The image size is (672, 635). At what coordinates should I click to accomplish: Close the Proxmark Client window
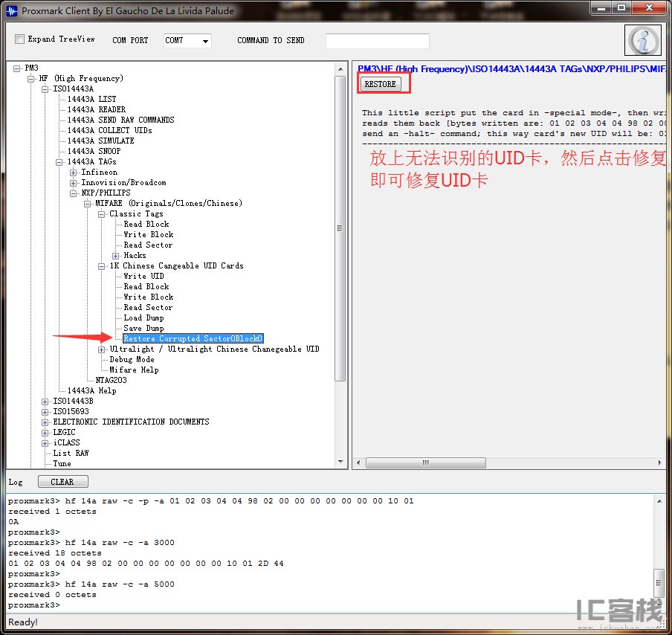tap(649, 8)
